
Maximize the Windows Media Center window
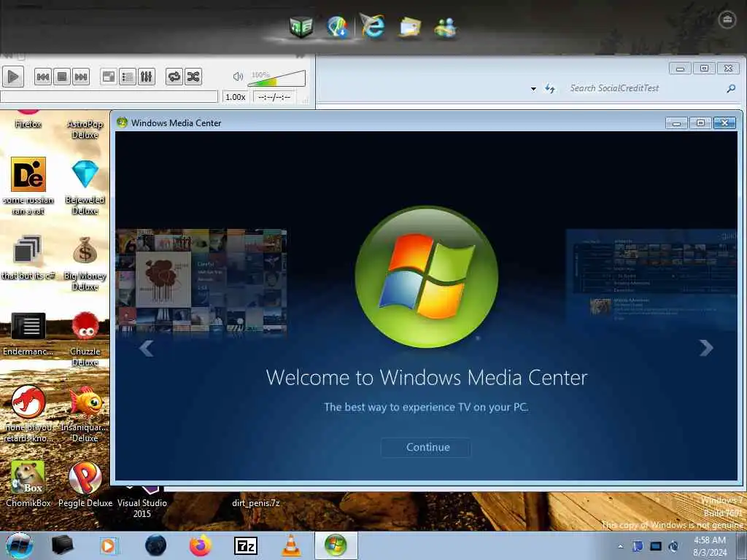pyautogui.click(x=700, y=123)
